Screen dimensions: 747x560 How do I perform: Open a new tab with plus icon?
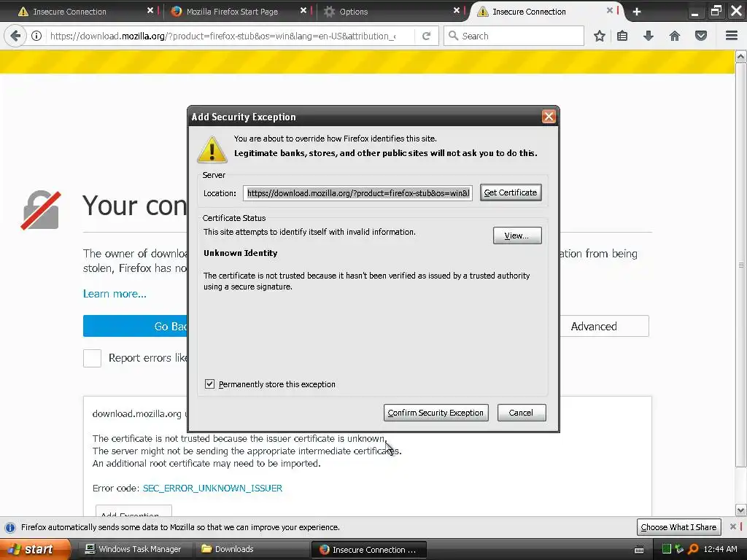pyautogui.click(x=637, y=12)
